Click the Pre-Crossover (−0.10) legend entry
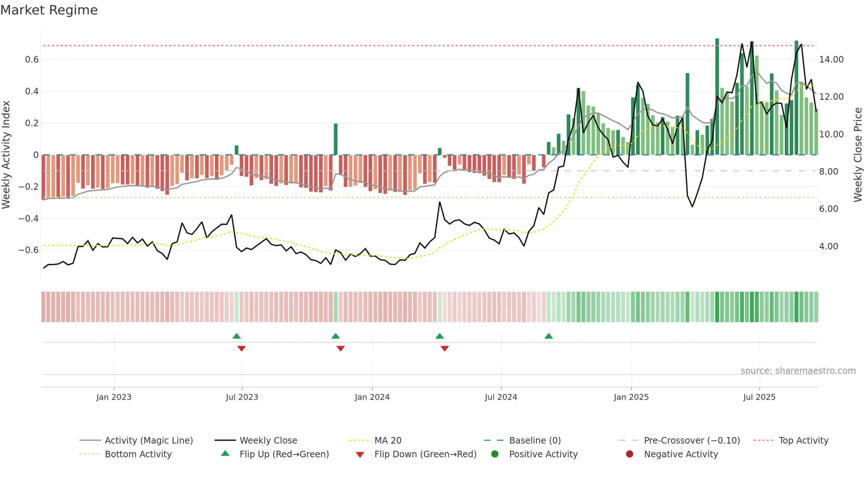This screenshot has width=868, height=488. 679,440
